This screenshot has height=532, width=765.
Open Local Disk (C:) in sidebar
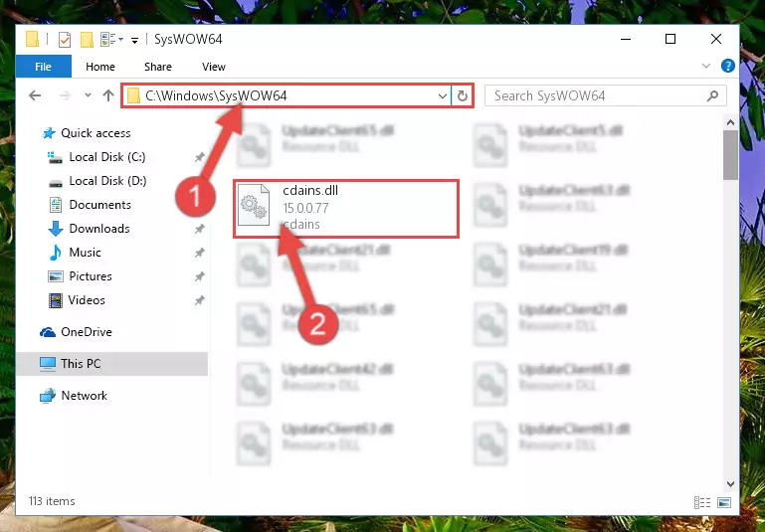[x=107, y=157]
